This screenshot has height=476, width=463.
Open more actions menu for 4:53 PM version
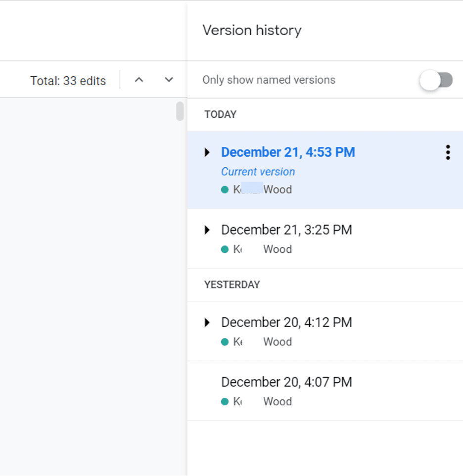448,152
